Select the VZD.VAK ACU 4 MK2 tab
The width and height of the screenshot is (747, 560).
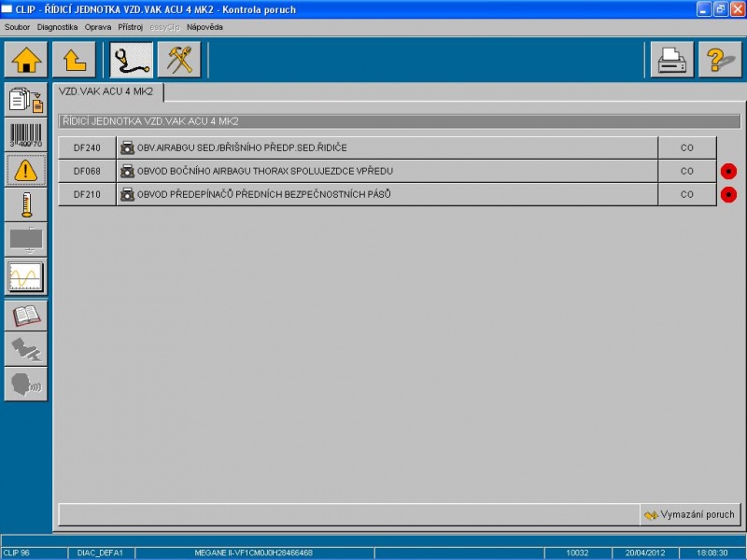pos(109,91)
